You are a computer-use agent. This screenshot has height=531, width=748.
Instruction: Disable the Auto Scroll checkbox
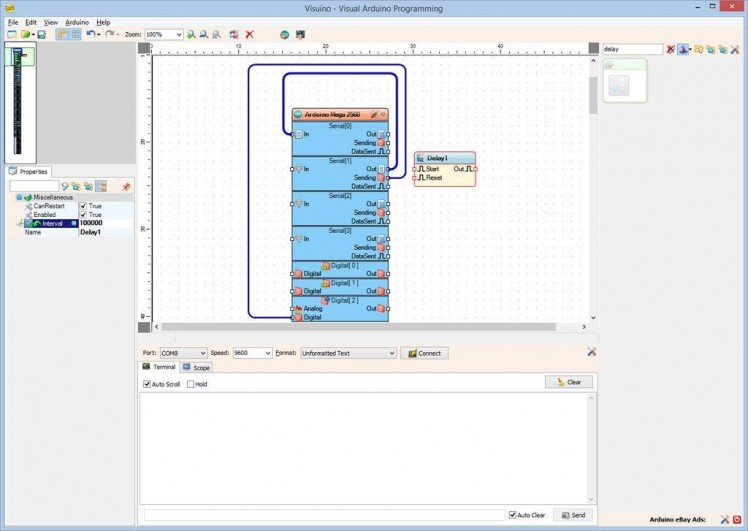(148, 384)
